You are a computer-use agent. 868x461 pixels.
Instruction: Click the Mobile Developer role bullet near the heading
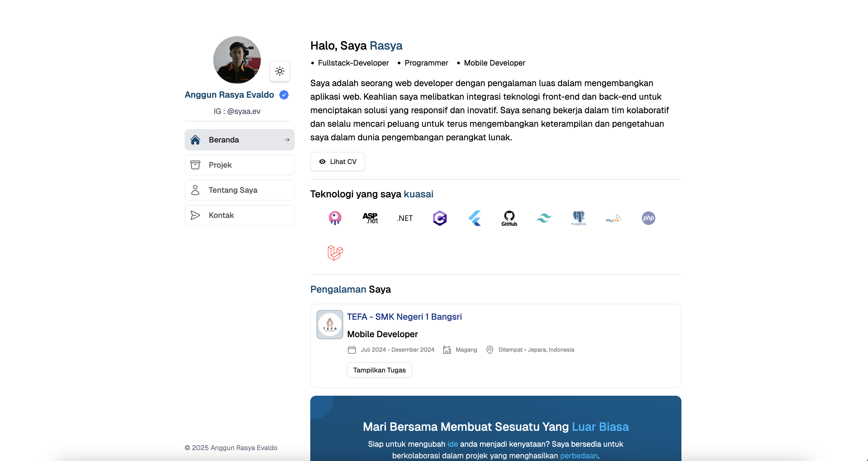click(494, 63)
